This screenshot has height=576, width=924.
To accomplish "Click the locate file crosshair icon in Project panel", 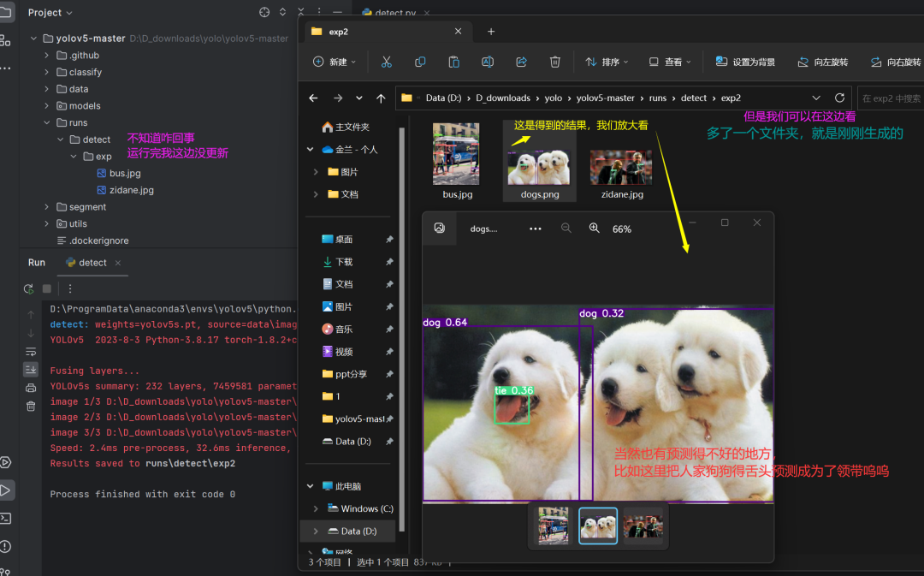I will [x=264, y=12].
